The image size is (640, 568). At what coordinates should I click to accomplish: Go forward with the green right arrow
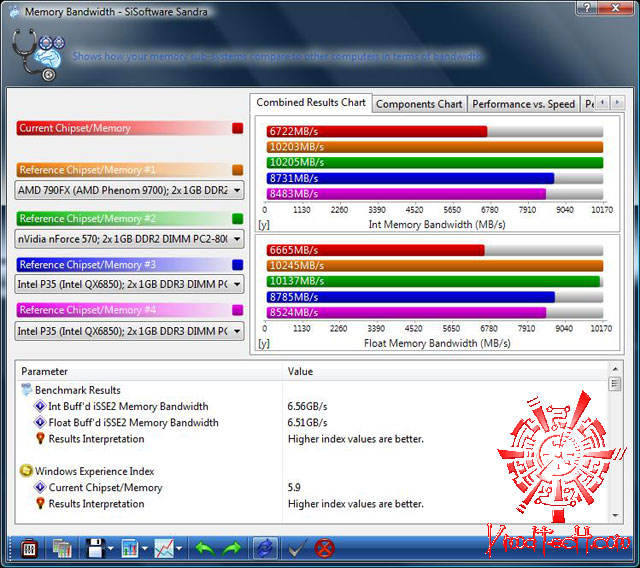point(231,549)
